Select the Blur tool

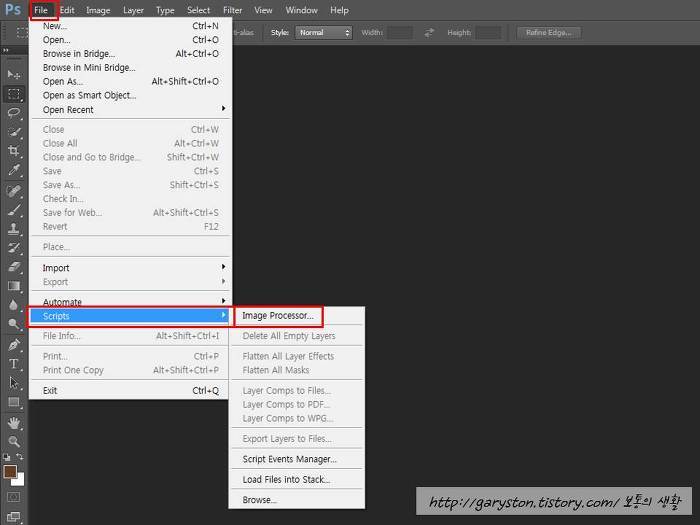click(14, 305)
